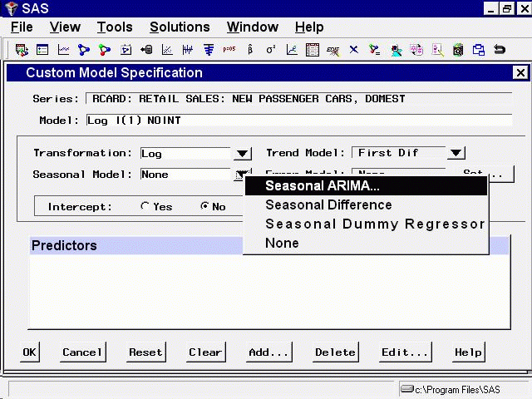Screen dimensions: 532x399
Task: Choose Seasonal ARIMA... from the list
Action: 366,185
